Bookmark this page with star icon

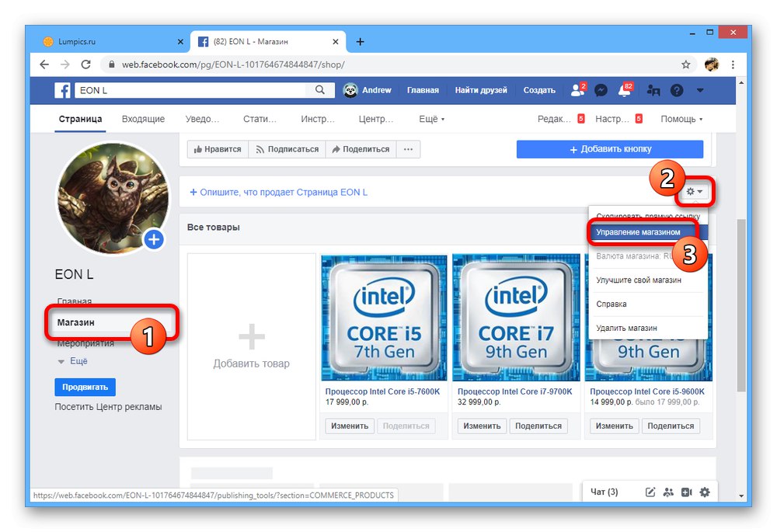pyautogui.click(x=686, y=64)
